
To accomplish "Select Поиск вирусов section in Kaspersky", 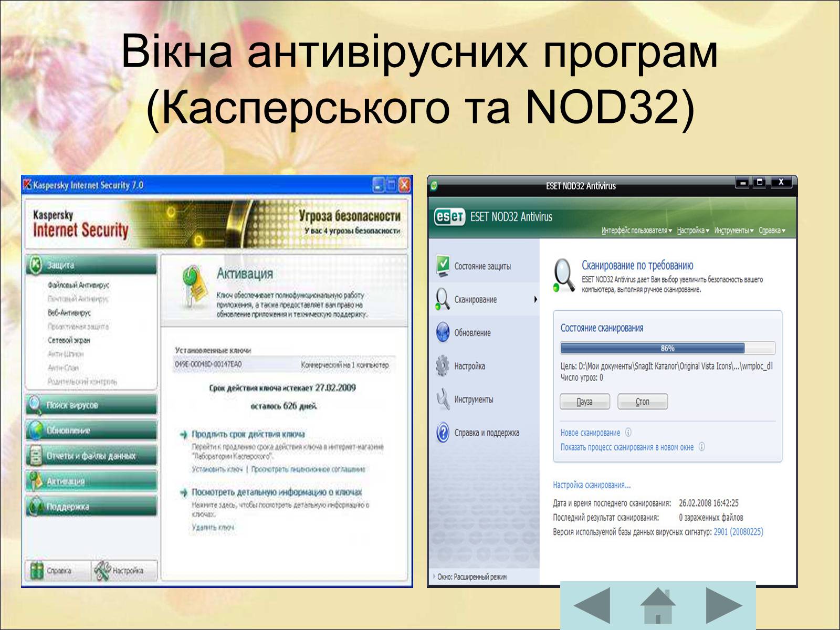I will tap(91, 405).
